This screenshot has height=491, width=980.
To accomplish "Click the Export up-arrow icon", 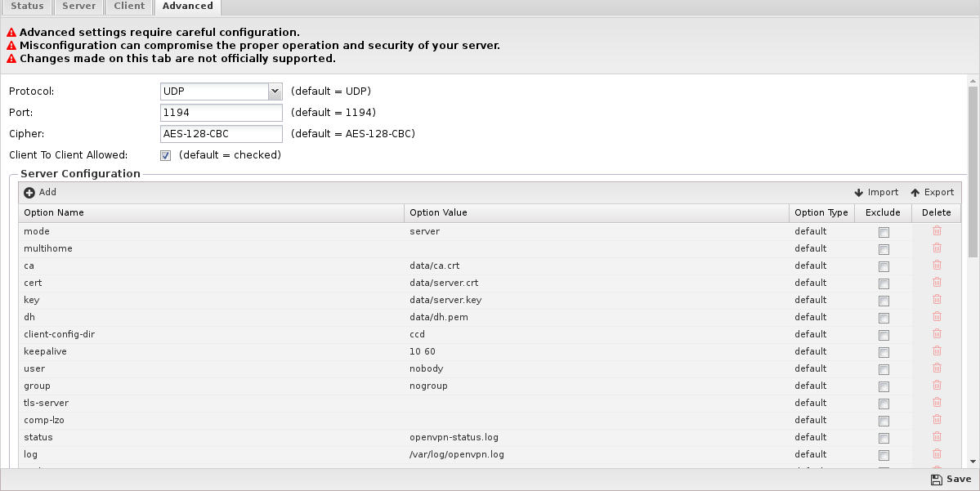I will pos(915,193).
